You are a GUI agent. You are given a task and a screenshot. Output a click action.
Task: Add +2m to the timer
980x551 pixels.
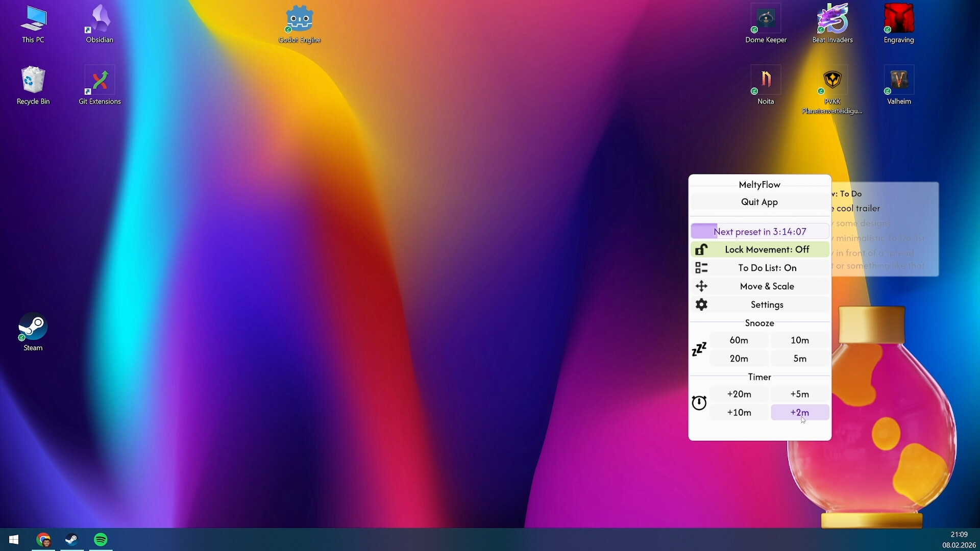point(799,412)
